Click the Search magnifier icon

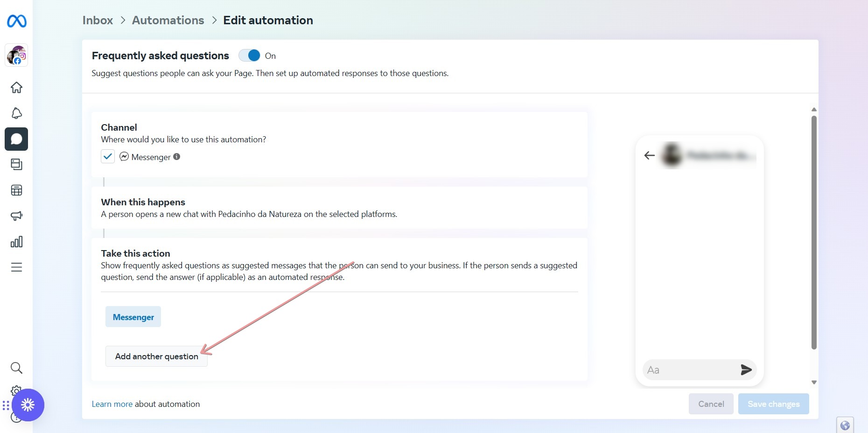tap(16, 368)
